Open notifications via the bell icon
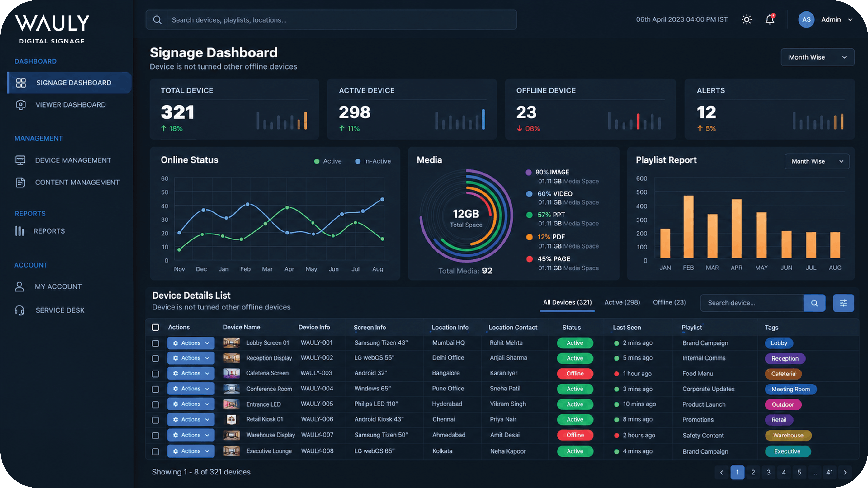This screenshot has width=868, height=488. point(770,19)
